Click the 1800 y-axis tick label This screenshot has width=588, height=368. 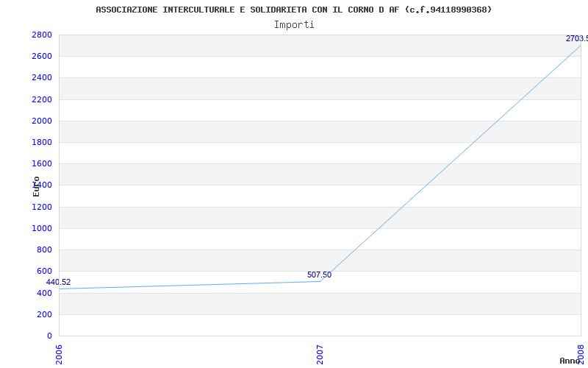pyautogui.click(x=42, y=142)
